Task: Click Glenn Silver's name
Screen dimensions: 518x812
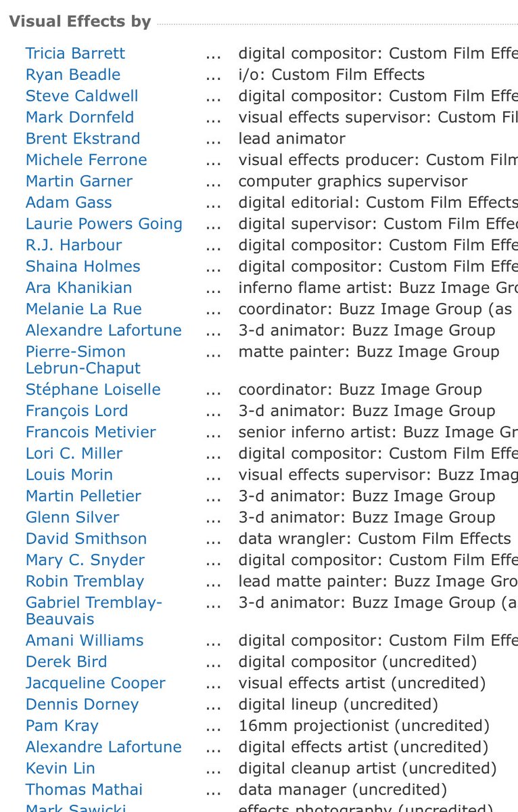Action: (x=72, y=518)
